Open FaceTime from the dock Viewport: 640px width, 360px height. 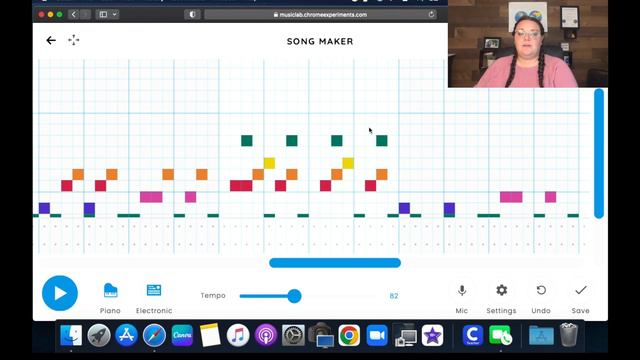[500, 336]
